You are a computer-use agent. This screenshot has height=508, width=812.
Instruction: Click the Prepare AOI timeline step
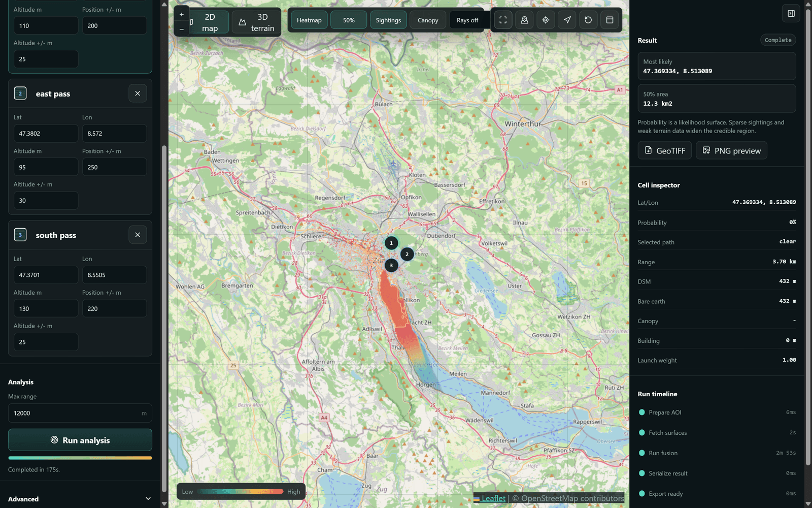coord(717,412)
